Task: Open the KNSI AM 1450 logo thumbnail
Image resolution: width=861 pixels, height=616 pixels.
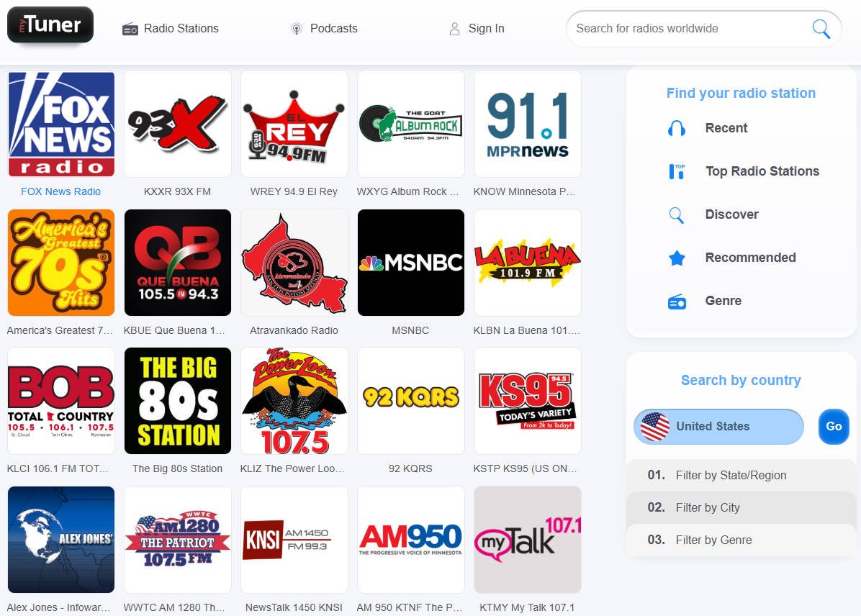Action: click(294, 540)
